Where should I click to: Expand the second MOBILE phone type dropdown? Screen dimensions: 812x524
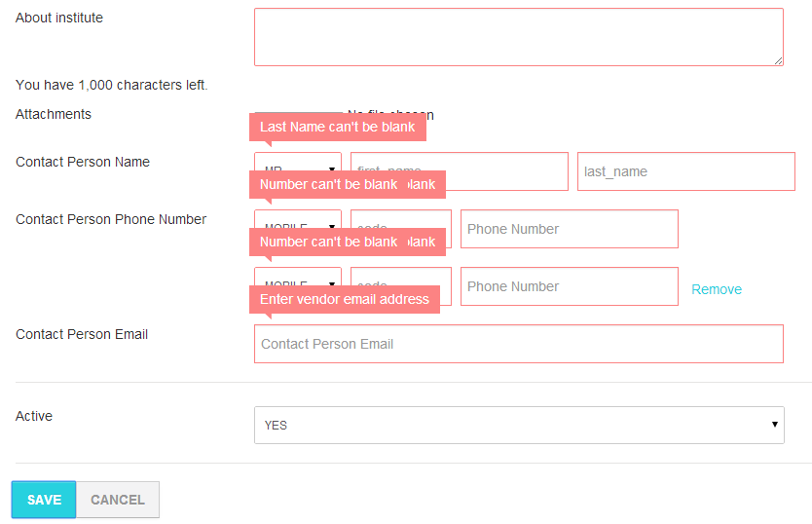(298, 286)
